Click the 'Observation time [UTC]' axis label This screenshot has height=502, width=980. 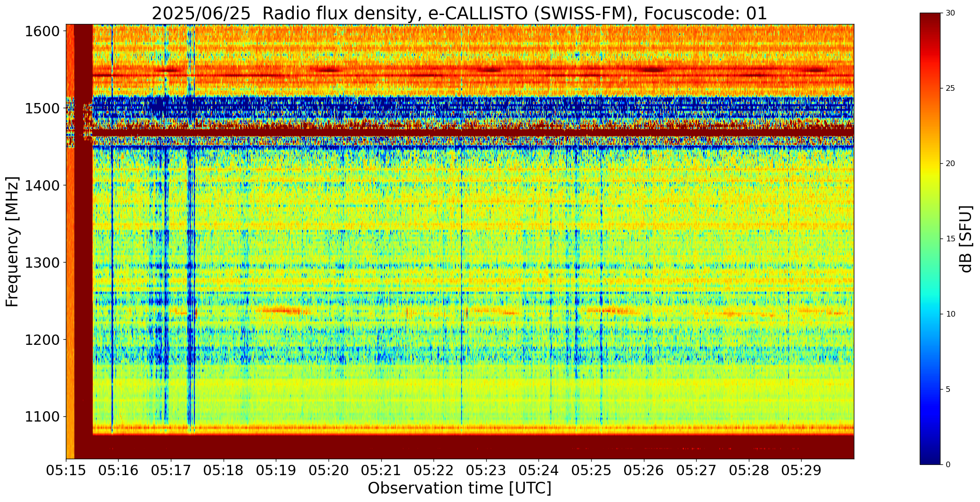click(459, 488)
